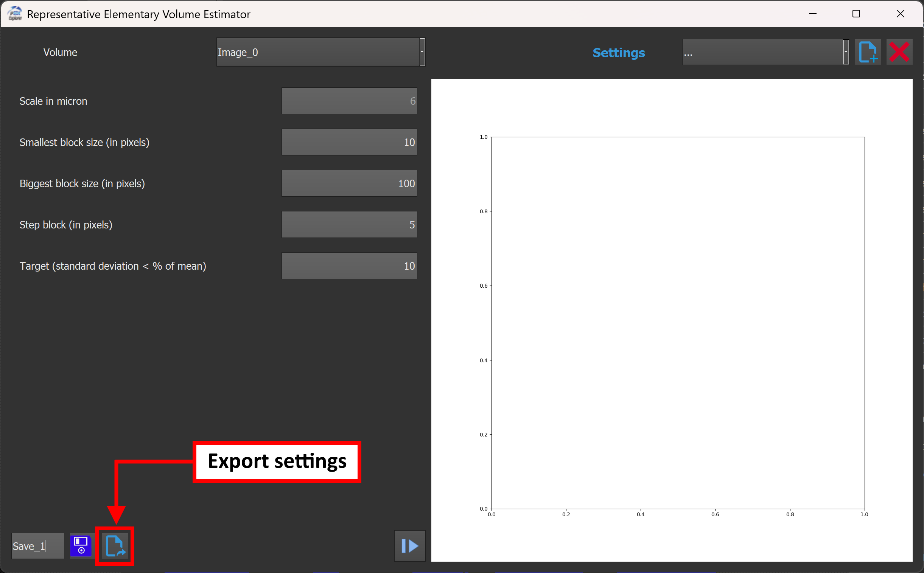924x573 pixels.
Task: Edit the Biggest block size value
Action: coord(349,183)
